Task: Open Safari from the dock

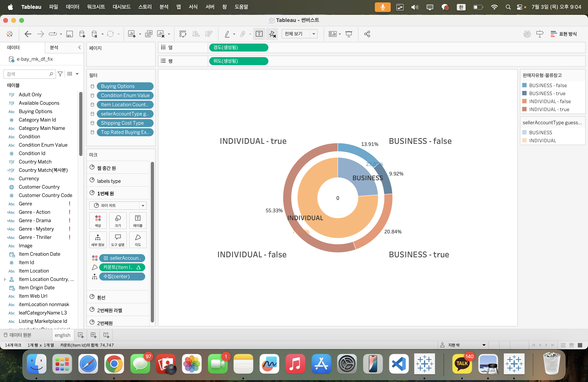Action: (88, 364)
